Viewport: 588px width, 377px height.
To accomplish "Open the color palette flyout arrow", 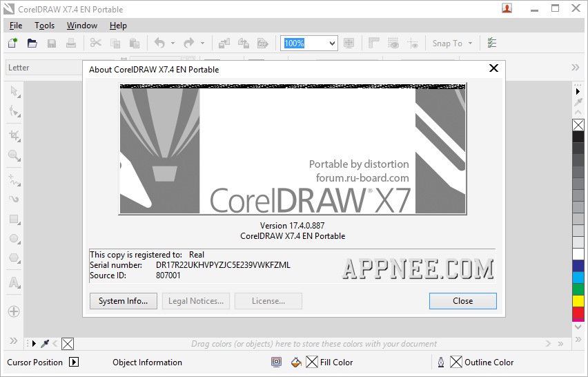I will 578,91.
